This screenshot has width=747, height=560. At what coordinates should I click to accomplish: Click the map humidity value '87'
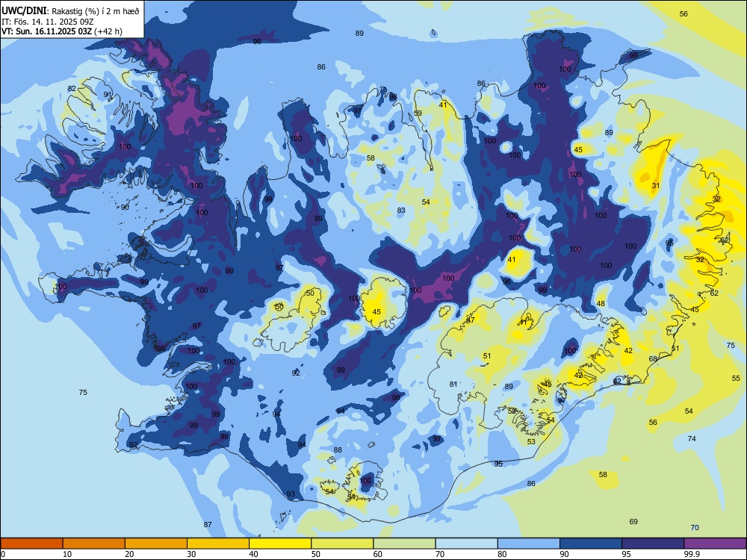coord(208,524)
